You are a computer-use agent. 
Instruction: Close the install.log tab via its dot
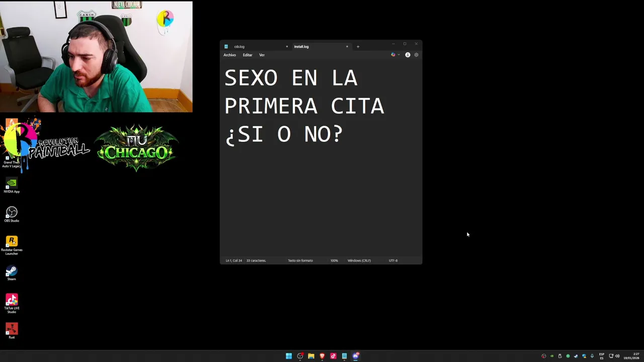click(347, 47)
